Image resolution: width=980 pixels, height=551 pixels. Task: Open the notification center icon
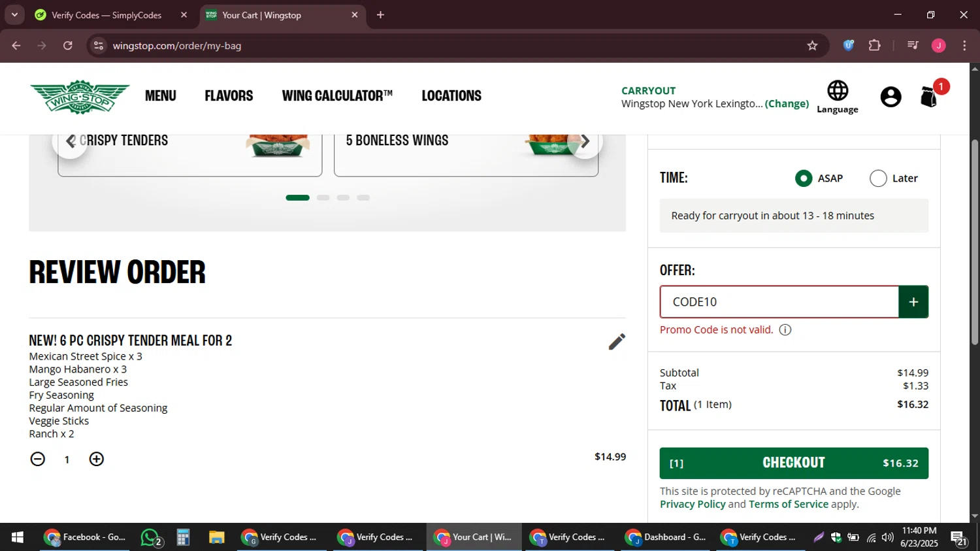(958, 537)
